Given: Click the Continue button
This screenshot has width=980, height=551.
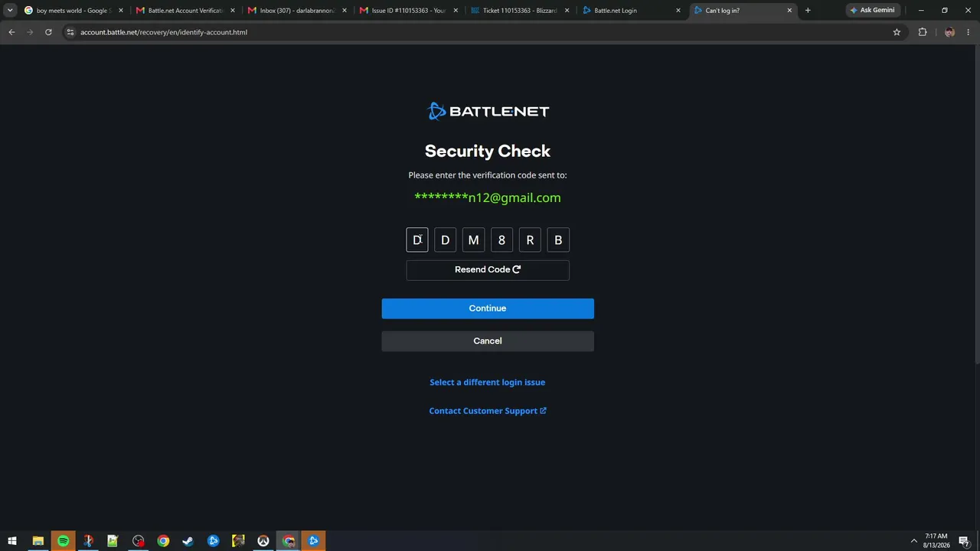Looking at the screenshot, I should 488,308.
